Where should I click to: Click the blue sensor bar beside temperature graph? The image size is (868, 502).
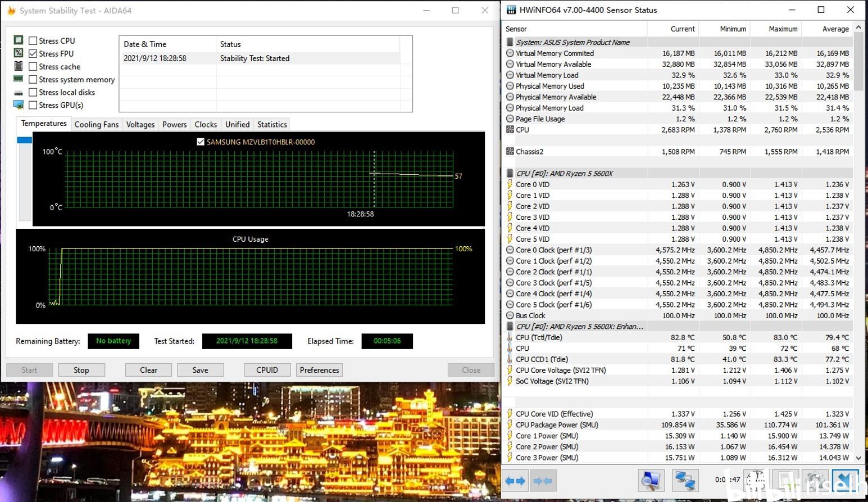24,140
